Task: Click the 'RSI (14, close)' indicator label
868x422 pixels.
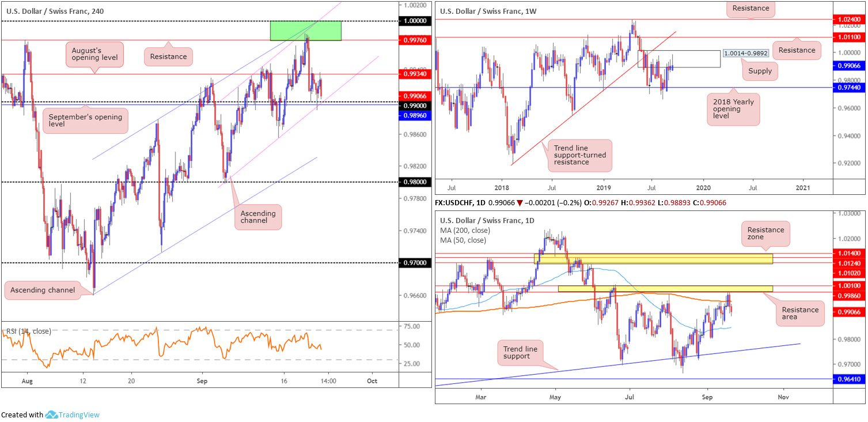Action: click(29, 331)
